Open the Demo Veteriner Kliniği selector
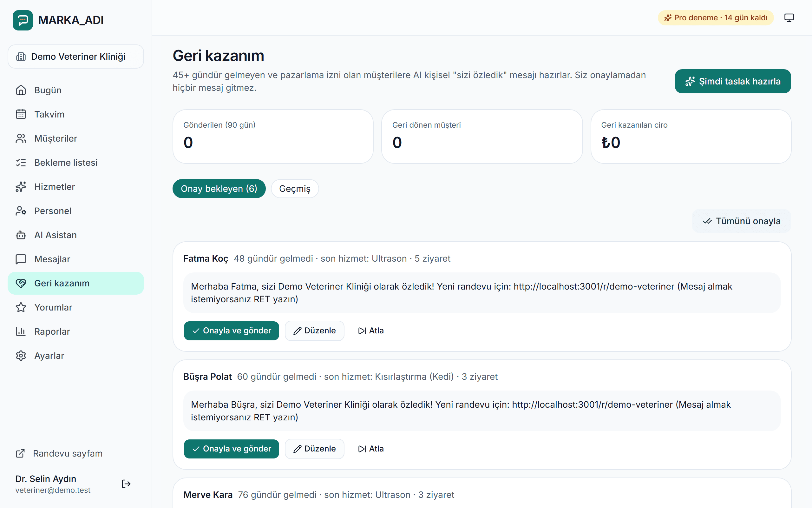Viewport: 812px width, 508px height. pyautogui.click(x=76, y=57)
